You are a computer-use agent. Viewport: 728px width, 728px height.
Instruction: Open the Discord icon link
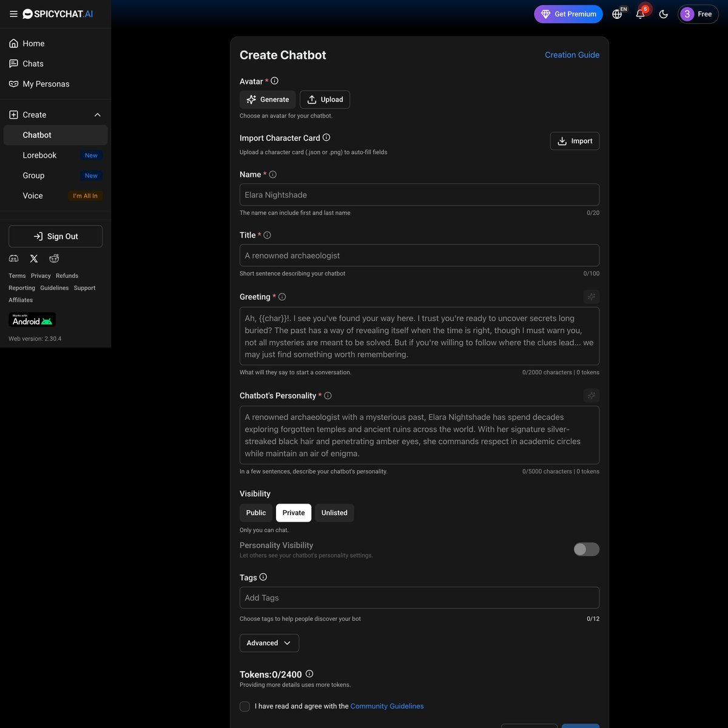point(13,258)
